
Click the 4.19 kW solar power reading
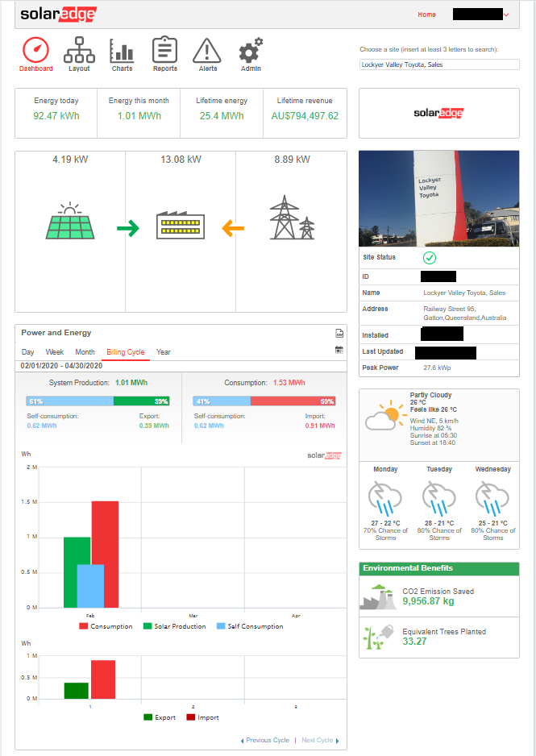click(70, 160)
